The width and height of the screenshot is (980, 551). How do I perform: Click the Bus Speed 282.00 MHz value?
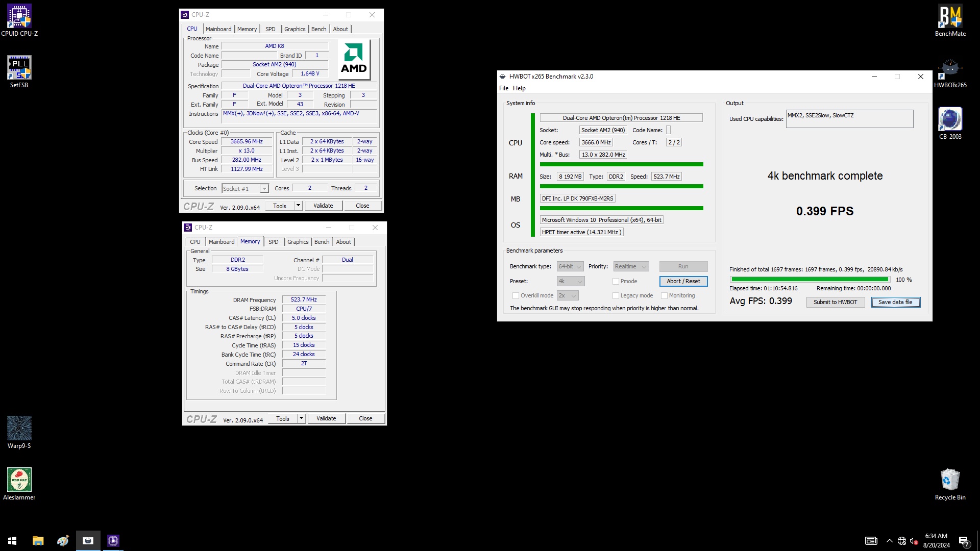pyautogui.click(x=247, y=160)
